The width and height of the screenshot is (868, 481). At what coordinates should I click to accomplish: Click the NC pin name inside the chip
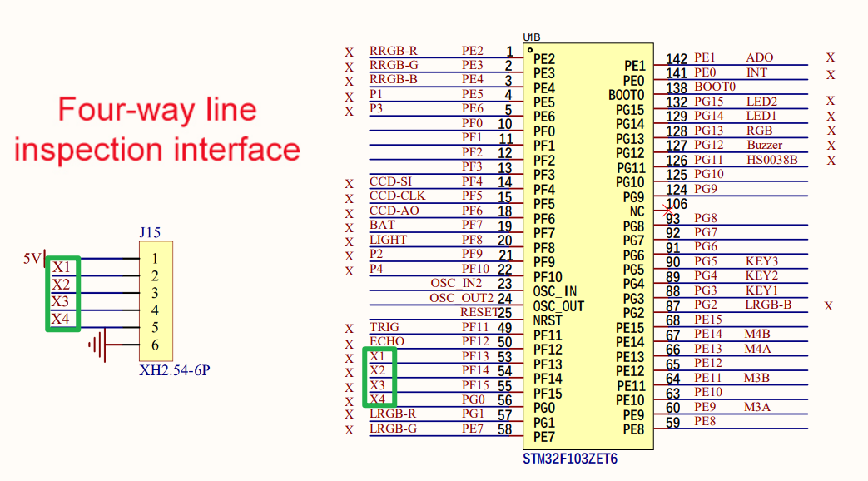[x=637, y=212]
